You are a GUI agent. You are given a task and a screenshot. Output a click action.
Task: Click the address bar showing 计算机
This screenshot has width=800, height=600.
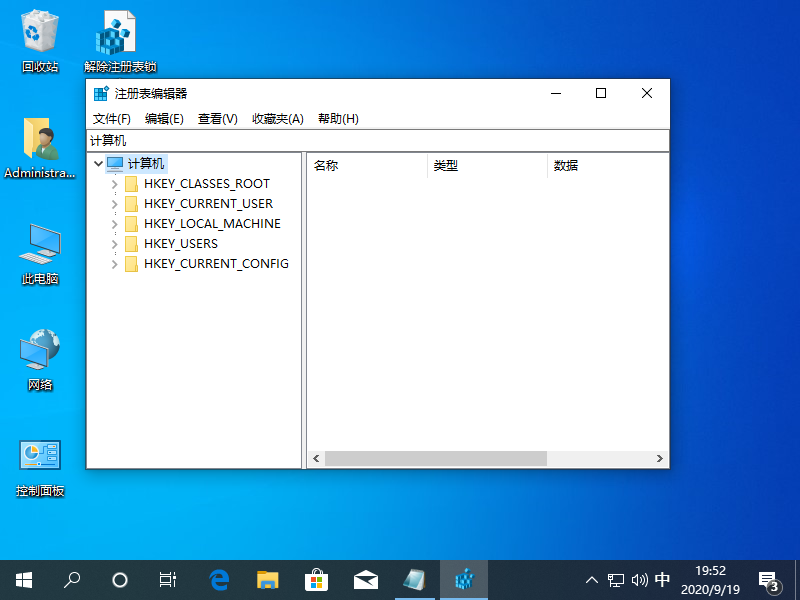coord(200,141)
